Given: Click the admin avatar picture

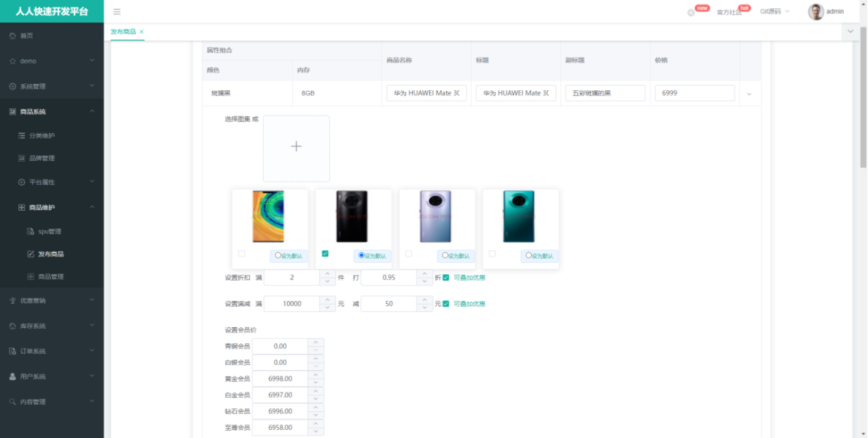Looking at the screenshot, I should [815, 12].
